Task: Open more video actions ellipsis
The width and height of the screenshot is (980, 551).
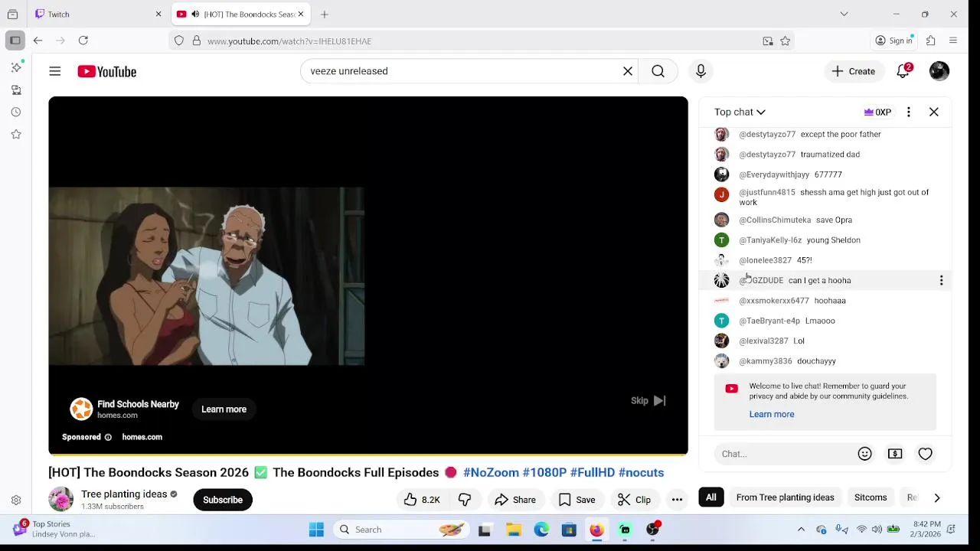Action: coord(677,500)
